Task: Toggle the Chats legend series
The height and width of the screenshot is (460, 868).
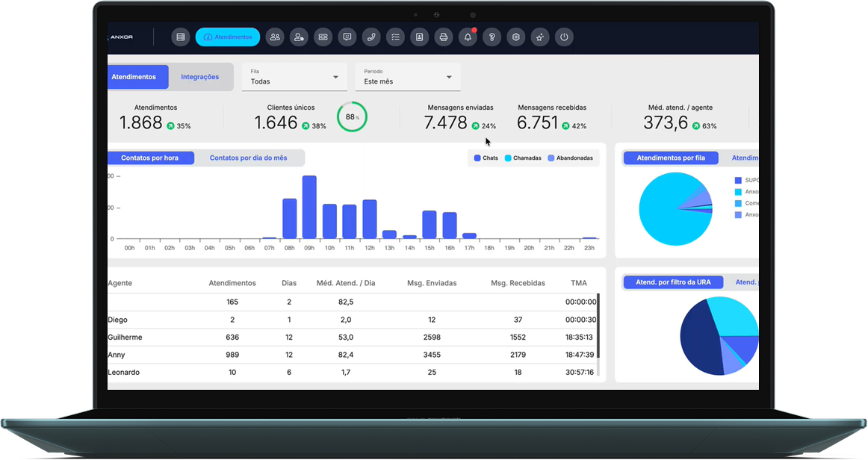Action: click(x=486, y=158)
